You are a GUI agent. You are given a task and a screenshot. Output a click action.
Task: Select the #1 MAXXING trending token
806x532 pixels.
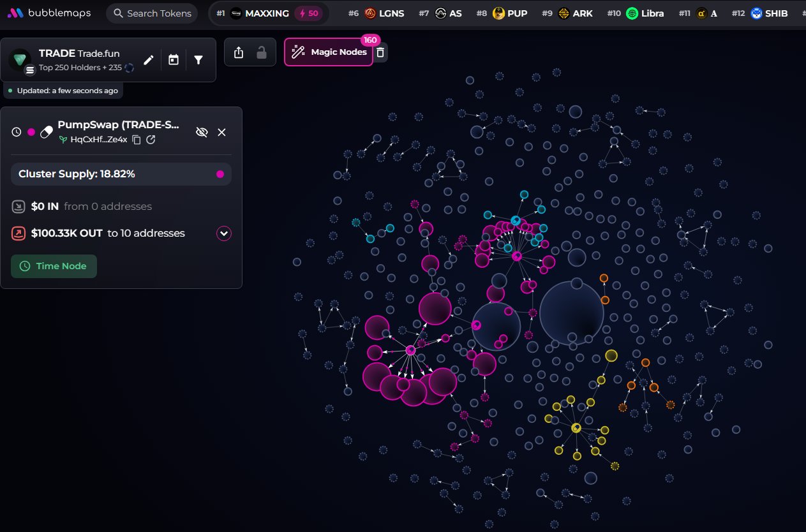coord(269,13)
